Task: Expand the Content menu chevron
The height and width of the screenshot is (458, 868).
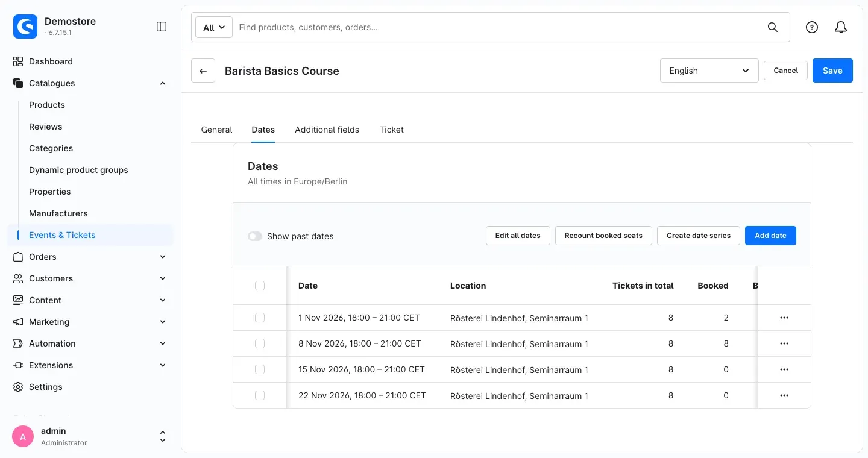Action: point(163,300)
